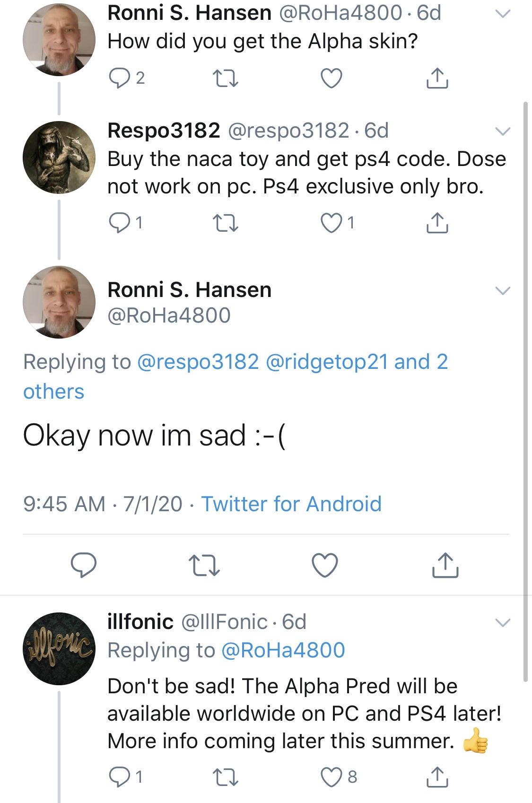Reply to the 'Okay now im sad' tweet
532x803 pixels.
click(x=84, y=565)
